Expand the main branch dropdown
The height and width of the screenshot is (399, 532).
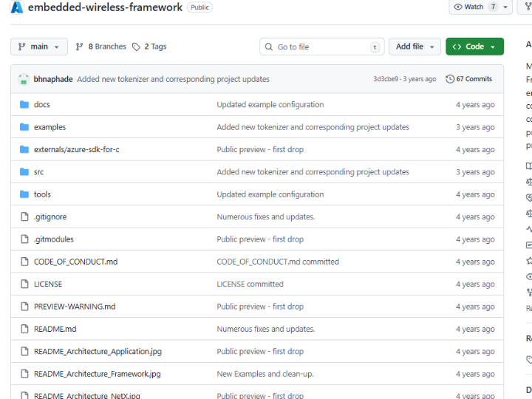click(x=39, y=47)
